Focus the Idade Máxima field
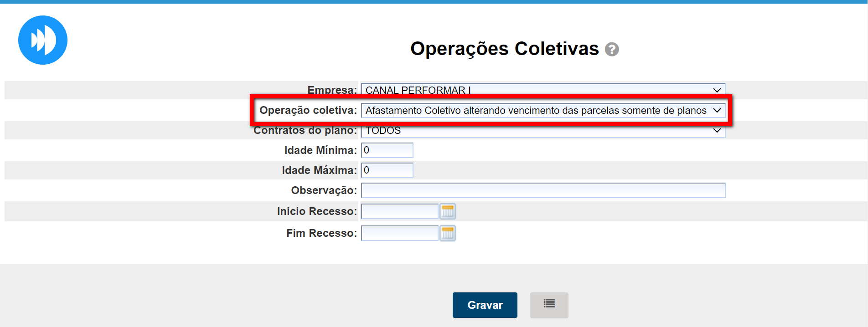The width and height of the screenshot is (868, 327). coord(387,170)
